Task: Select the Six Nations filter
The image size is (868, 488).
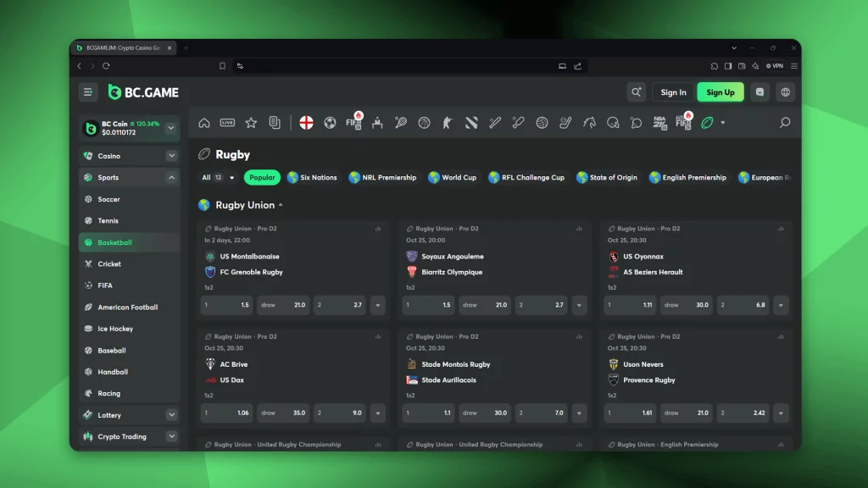Action: click(312, 178)
